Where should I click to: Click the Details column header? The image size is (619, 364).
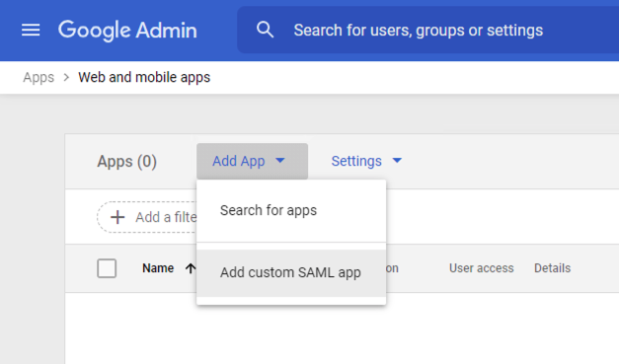click(x=552, y=268)
